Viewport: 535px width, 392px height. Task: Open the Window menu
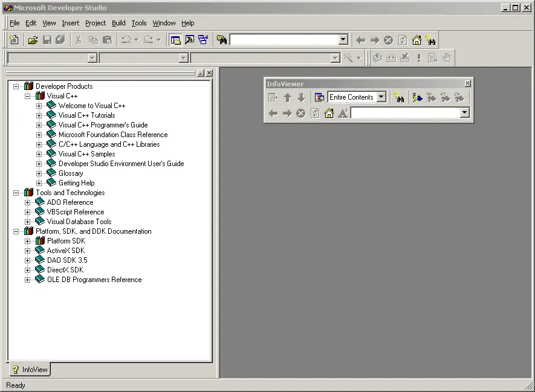click(164, 23)
